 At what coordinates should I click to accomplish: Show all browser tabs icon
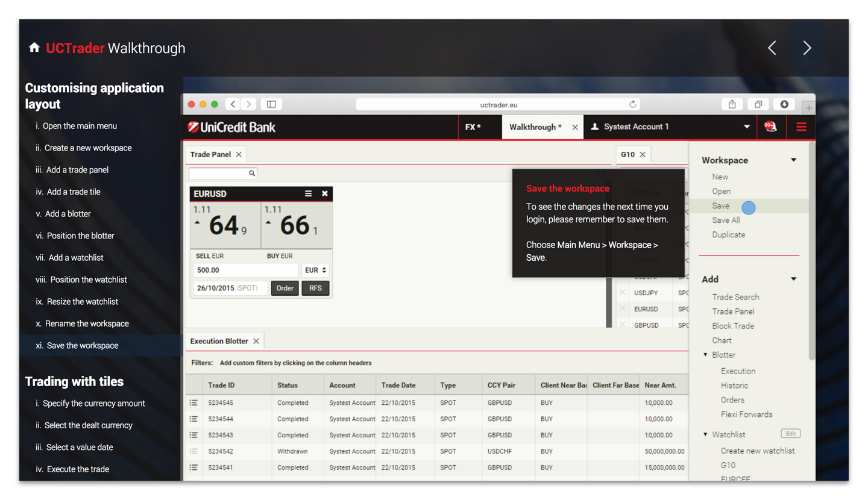click(x=758, y=104)
